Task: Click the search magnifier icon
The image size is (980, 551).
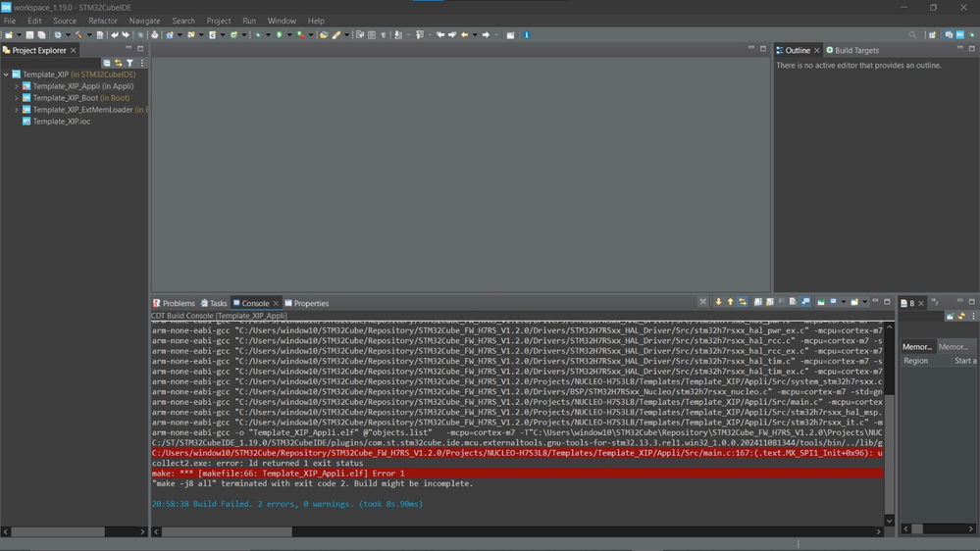Action: 912,35
